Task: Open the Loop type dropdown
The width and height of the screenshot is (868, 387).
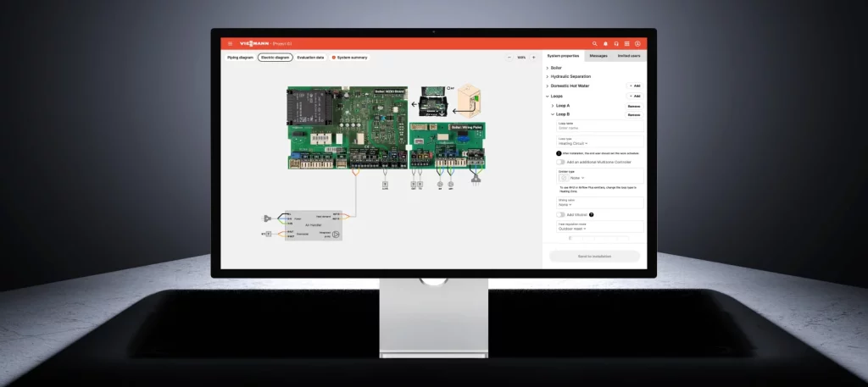Action: point(573,143)
